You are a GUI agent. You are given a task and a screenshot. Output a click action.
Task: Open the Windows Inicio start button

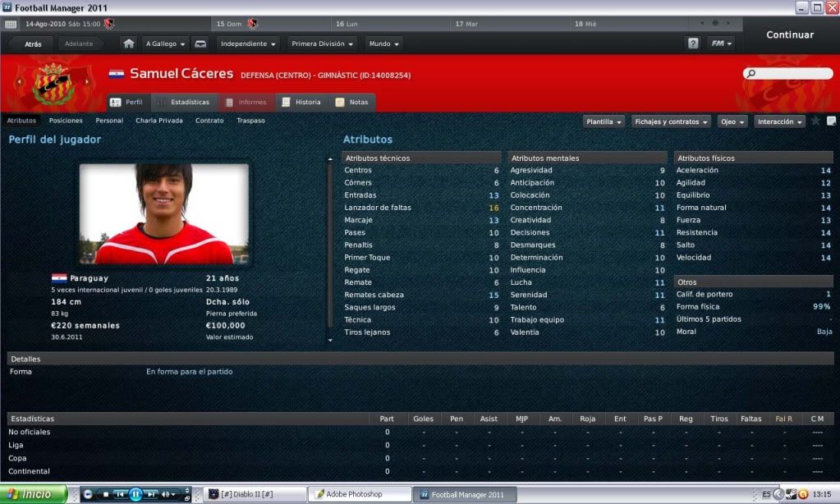pos(33,494)
